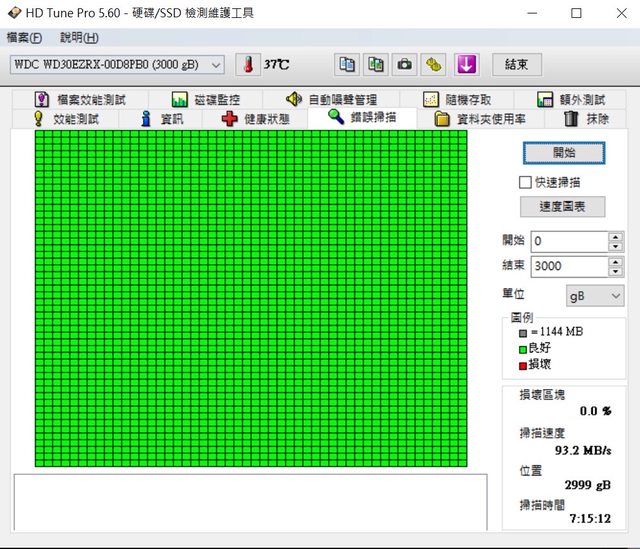
Task: Increase the 開始 start value with up arrow
Action: point(616,236)
